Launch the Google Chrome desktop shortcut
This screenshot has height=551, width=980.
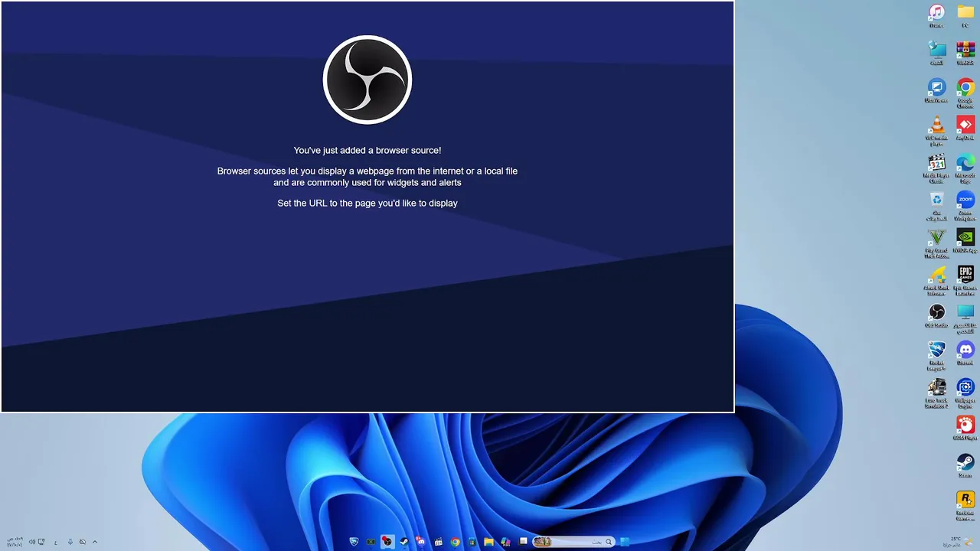tap(965, 93)
